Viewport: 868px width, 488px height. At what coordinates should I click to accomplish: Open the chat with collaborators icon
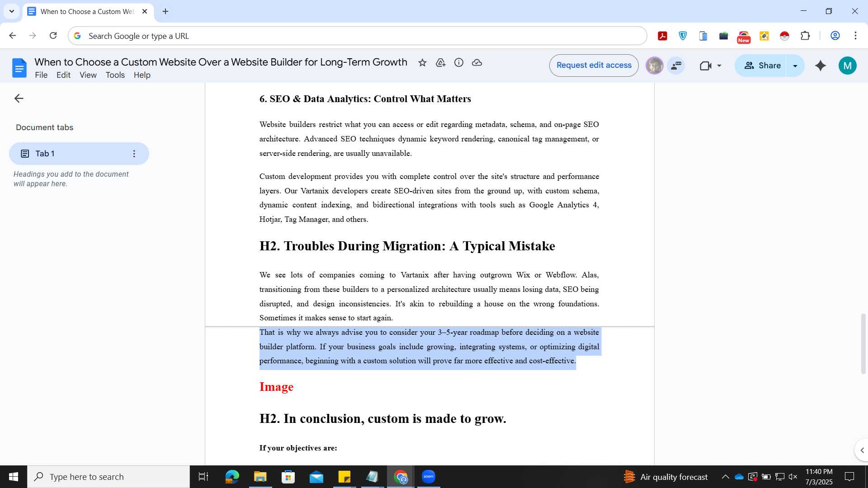click(x=676, y=66)
